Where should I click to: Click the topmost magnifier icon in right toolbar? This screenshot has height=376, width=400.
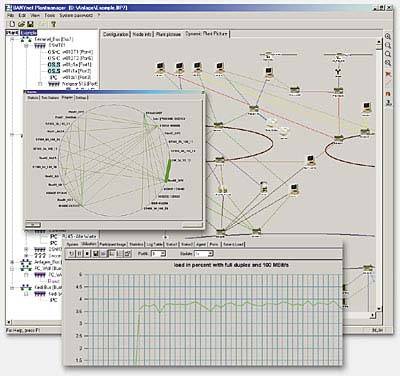coord(388,36)
